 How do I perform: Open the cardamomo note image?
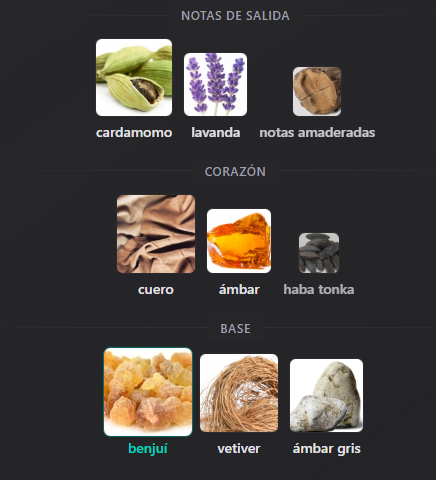click(x=134, y=78)
